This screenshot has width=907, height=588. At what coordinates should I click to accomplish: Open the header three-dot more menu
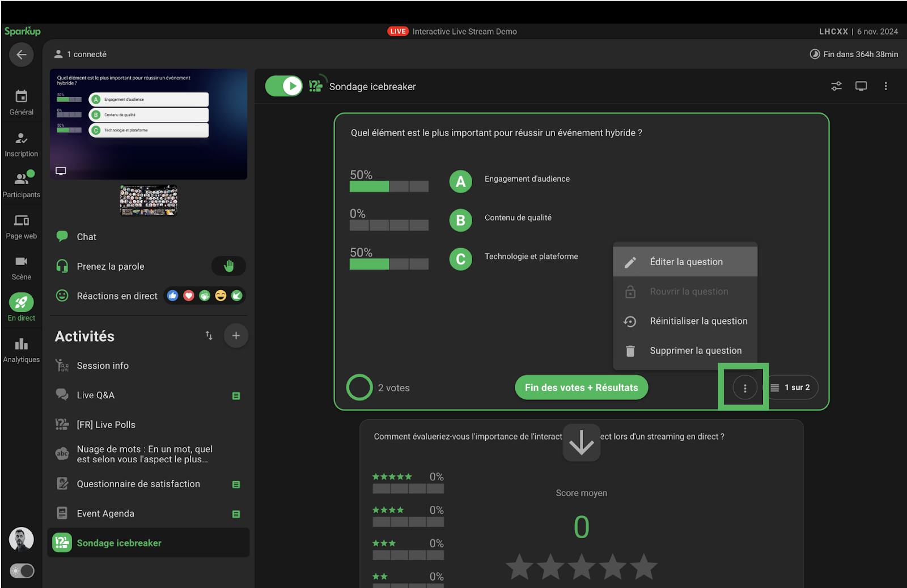click(x=885, y=86)
